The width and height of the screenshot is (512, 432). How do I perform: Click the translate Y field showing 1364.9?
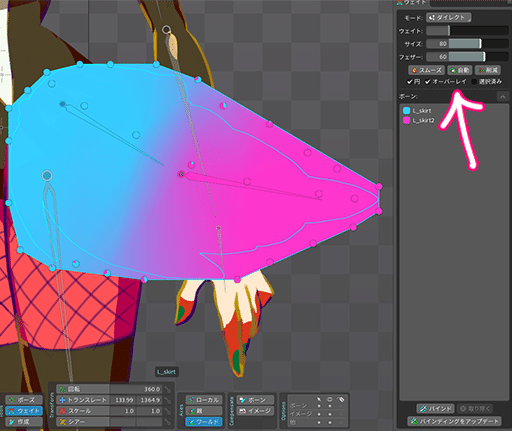149,400
